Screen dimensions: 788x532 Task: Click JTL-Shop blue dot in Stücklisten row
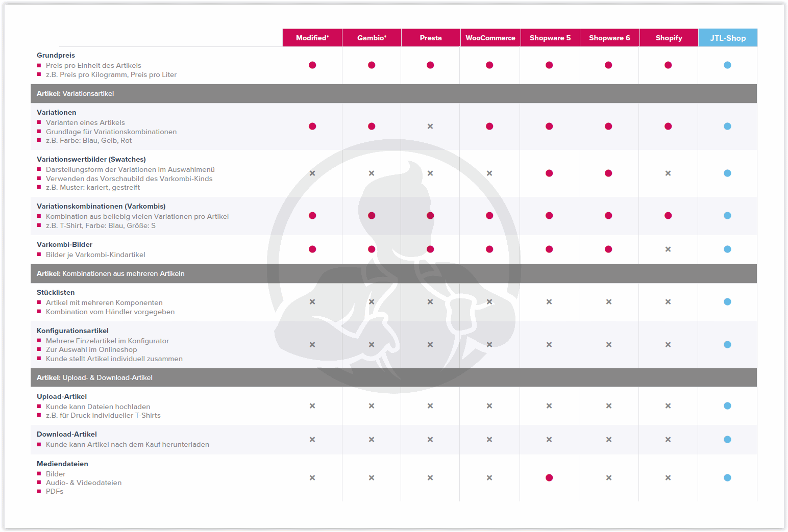727,302
